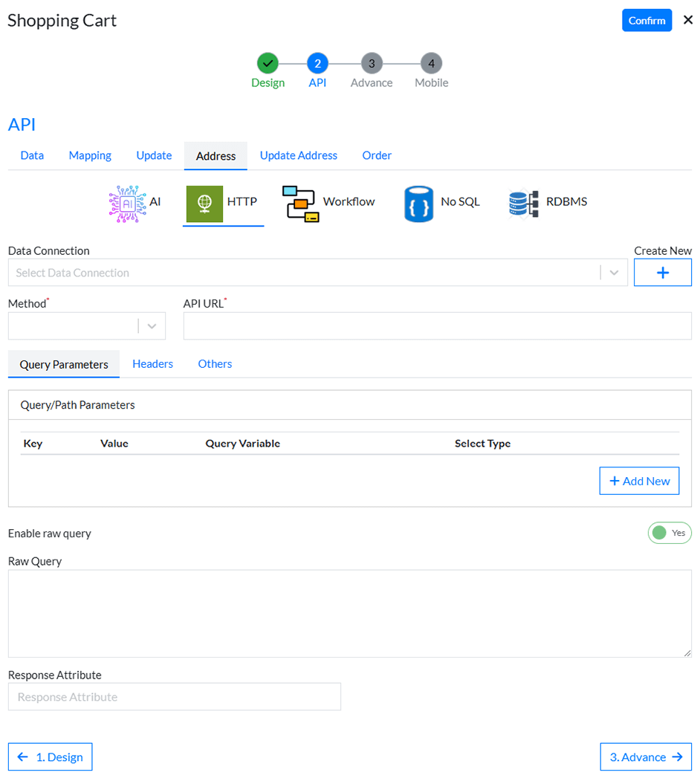Screen dimensions: 700x781
Task: Add a new query parameter row
Action: click(639, 481)
